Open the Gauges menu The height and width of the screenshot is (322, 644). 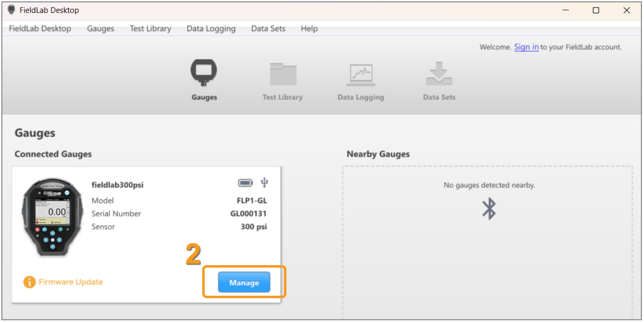point(101,28)
